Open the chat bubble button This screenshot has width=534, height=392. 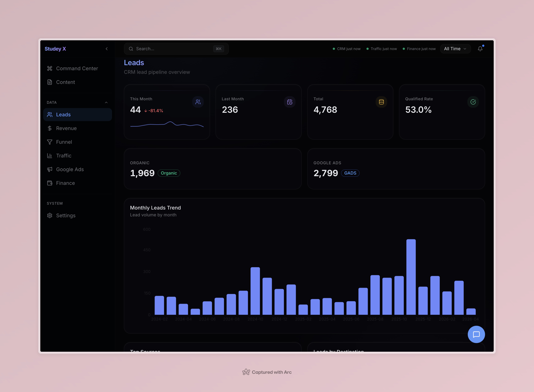point(476,334)
